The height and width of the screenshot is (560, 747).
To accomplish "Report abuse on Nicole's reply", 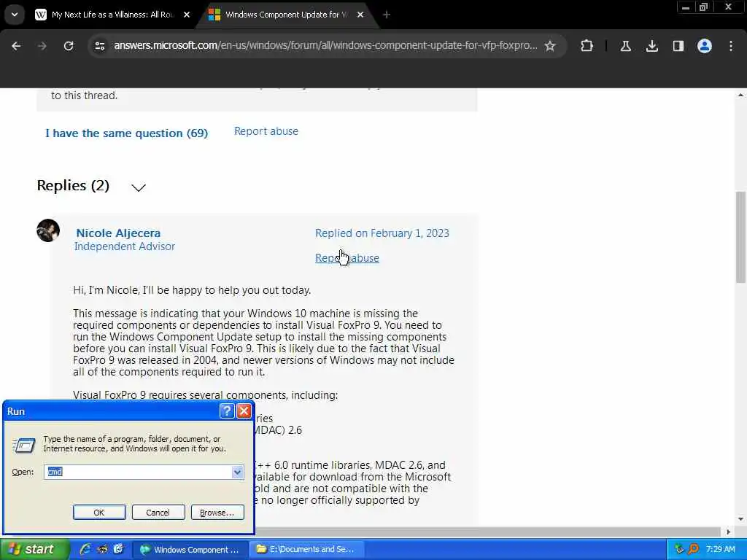I will (347, 257).
